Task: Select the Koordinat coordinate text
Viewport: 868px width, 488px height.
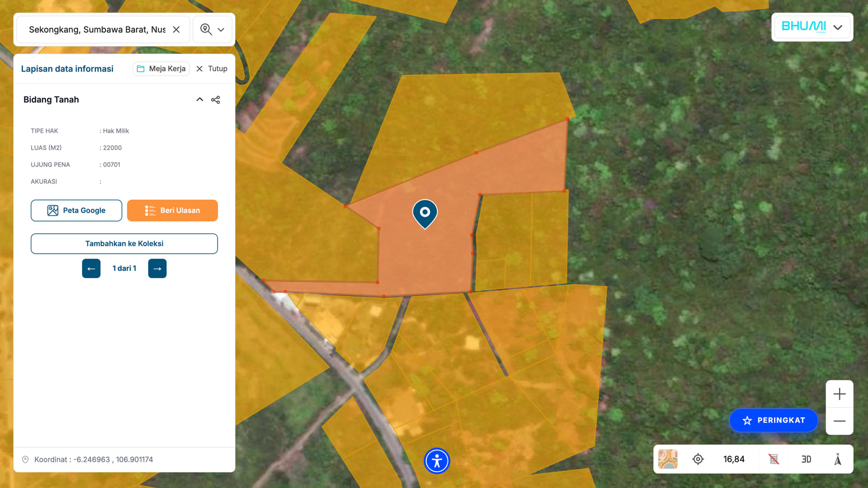Action: point(93,460)
